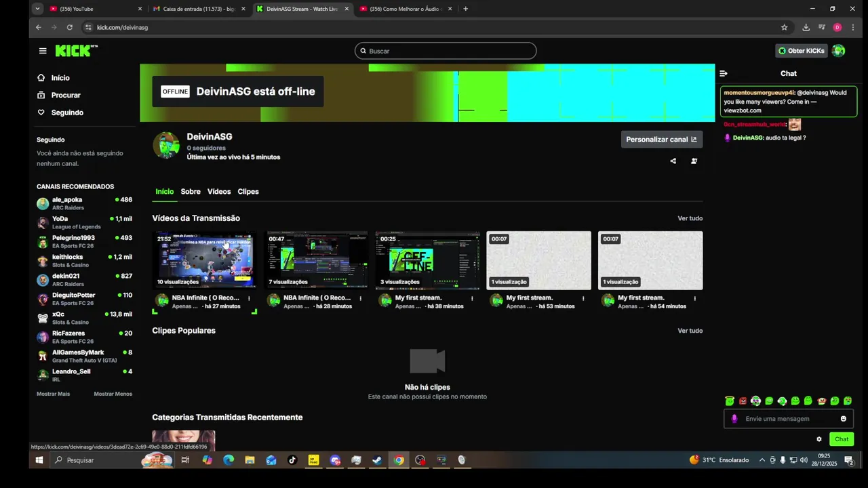
Task: Open options for the 00:25 My first stream video
Action: pyautogui.click(x=472, y=298)
